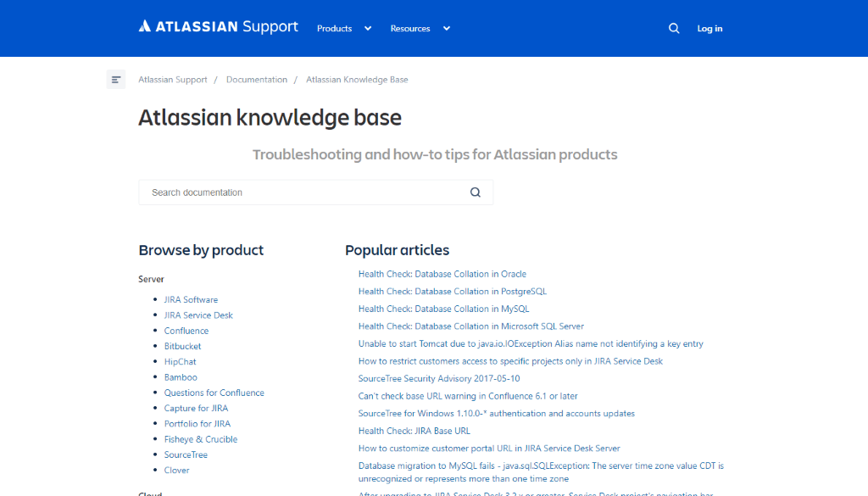Open the SourceTree Security Advisory 2017-05-10 article
This screenshot has height=496, width=868.
click(440, 378)
